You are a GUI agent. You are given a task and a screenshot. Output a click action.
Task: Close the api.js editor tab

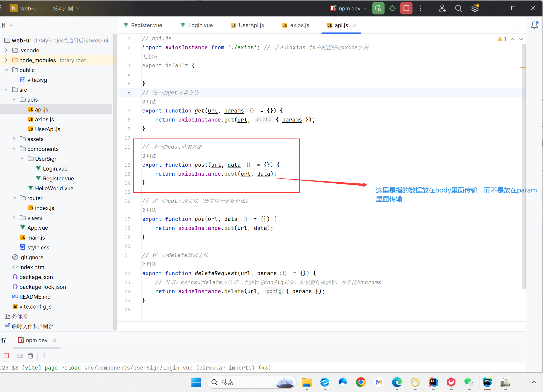[x=355, y=25]
